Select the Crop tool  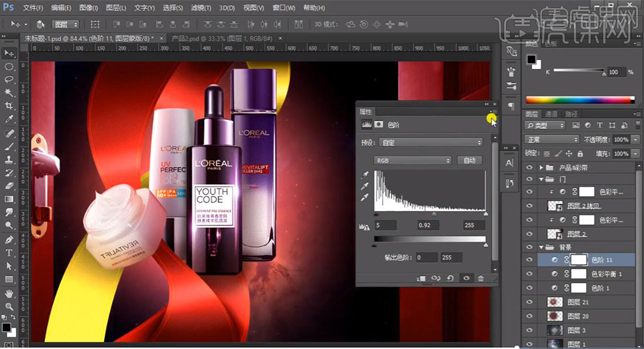pos(9,106)
